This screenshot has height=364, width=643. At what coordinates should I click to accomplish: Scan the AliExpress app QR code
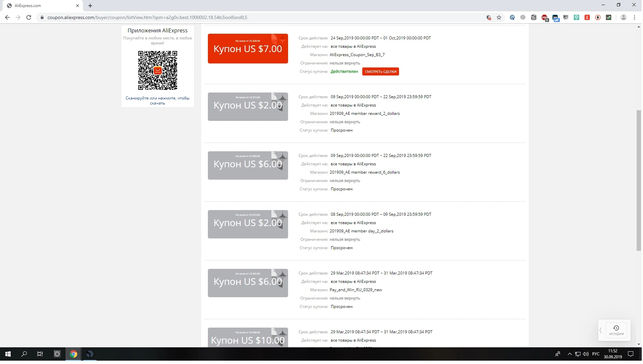(158, 70)
